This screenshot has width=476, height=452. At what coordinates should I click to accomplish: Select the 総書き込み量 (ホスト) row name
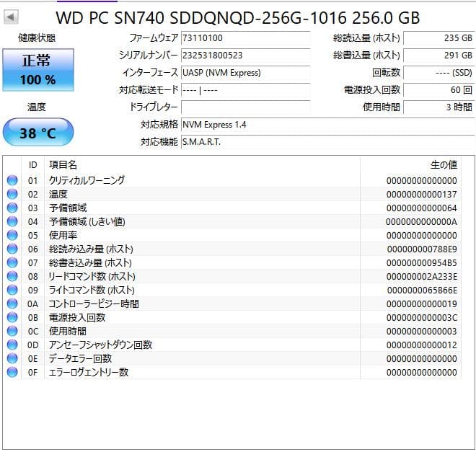click(90, 262)
